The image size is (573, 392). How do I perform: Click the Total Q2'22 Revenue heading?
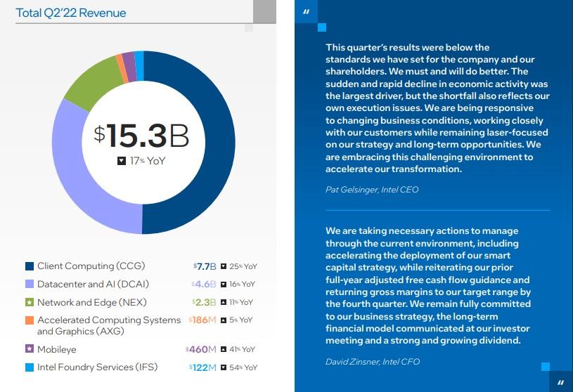(72, 13)
